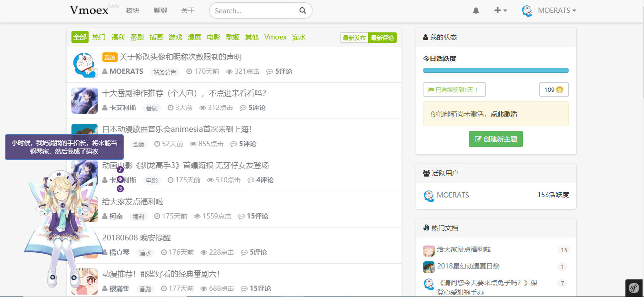Open MOERATS in 活跃用户 list
The width and height of the screenshot is (644, 297).
[x=453, y=195]
